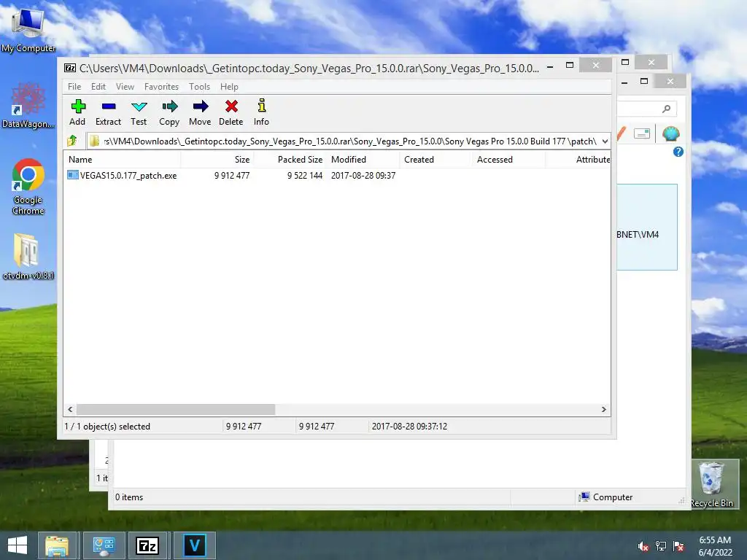Open the Control Panel taskbar icon
747x560 pixels.
point(104,545)
